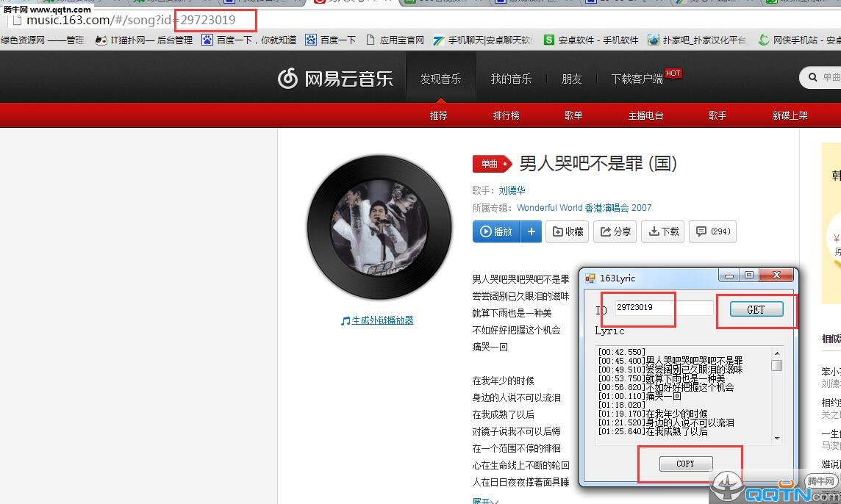Open 下载客户端 in top navigation
This screenshot has width=841, height=504.
637,79
